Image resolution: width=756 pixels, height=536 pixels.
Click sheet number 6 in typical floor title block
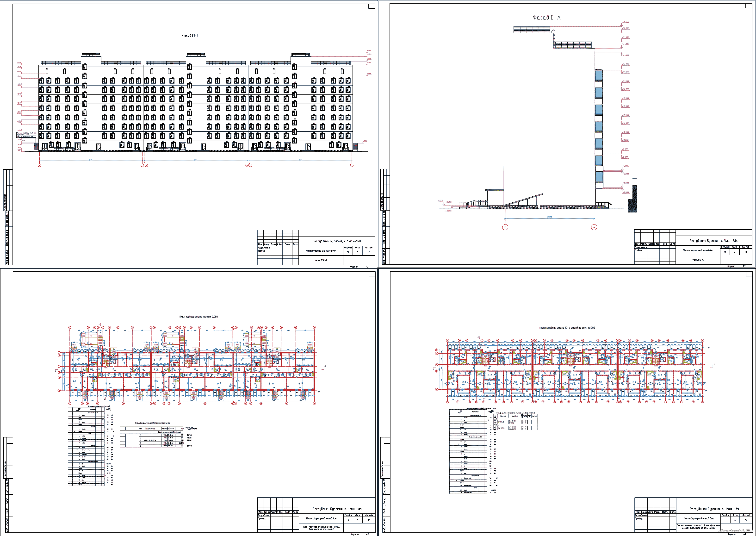coord(735,520)
